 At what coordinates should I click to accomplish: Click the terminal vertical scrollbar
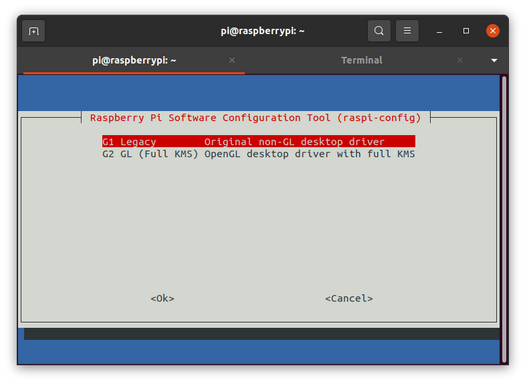point(504,219)
